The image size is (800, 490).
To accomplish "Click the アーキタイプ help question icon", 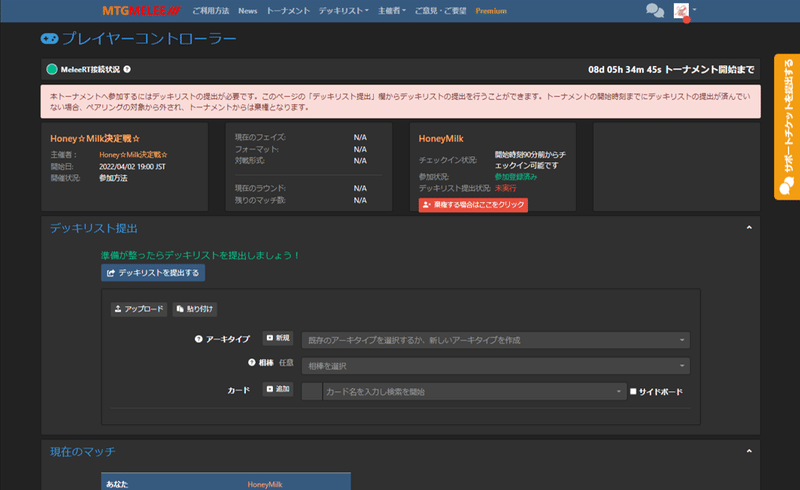I will pos(198,339).
